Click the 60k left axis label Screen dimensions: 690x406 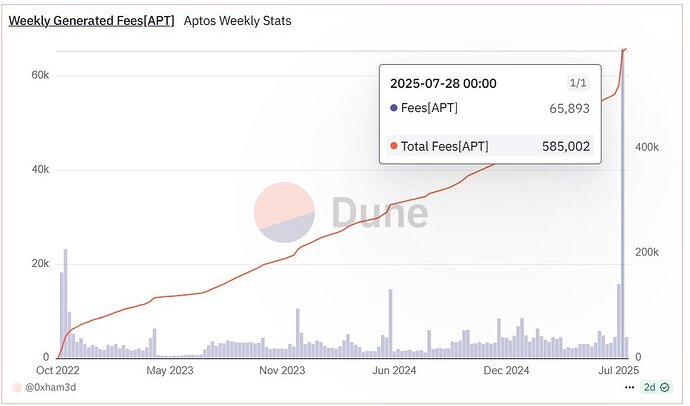[x=40, y=75]
